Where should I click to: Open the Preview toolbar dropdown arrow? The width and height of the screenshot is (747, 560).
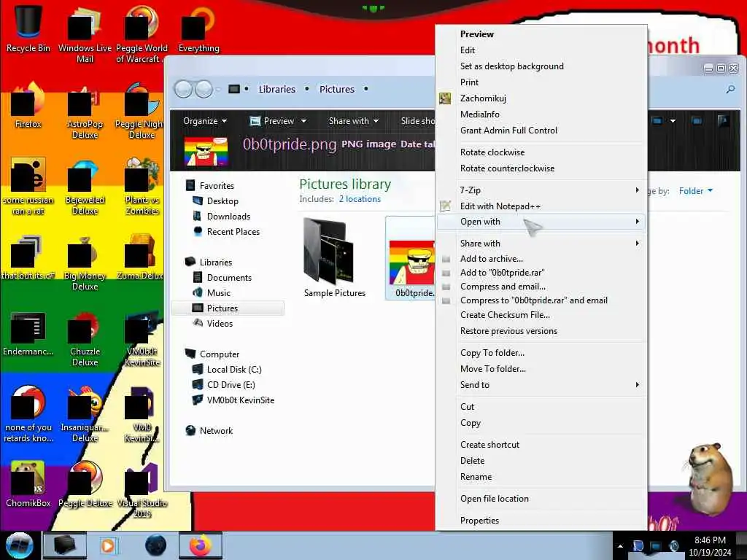(x=303, y=121)
